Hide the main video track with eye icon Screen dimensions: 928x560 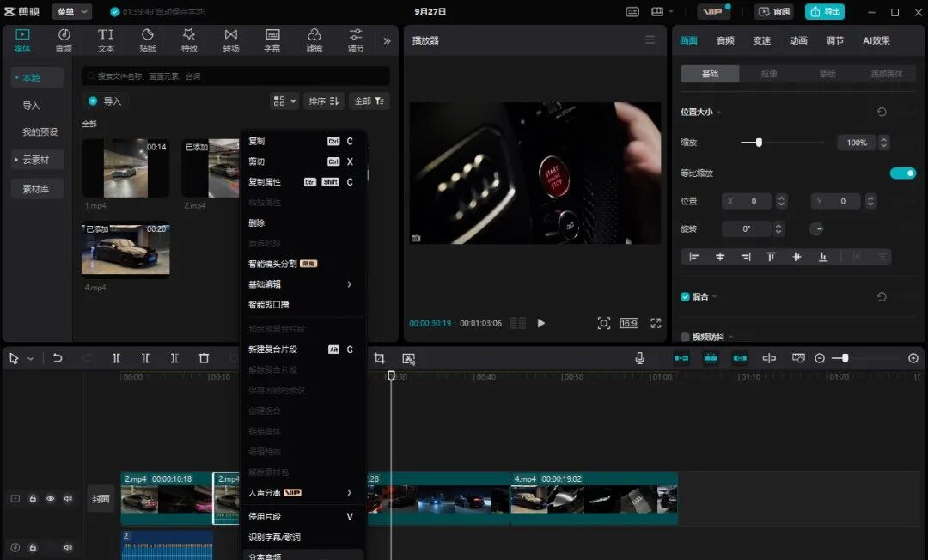coord(50,498)
